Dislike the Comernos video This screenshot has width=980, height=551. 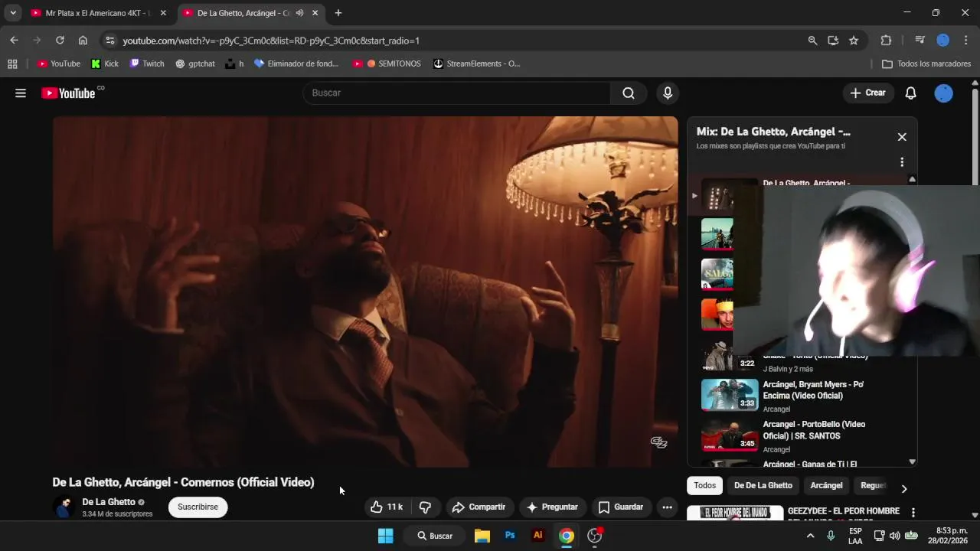click(x=426, y=507)
